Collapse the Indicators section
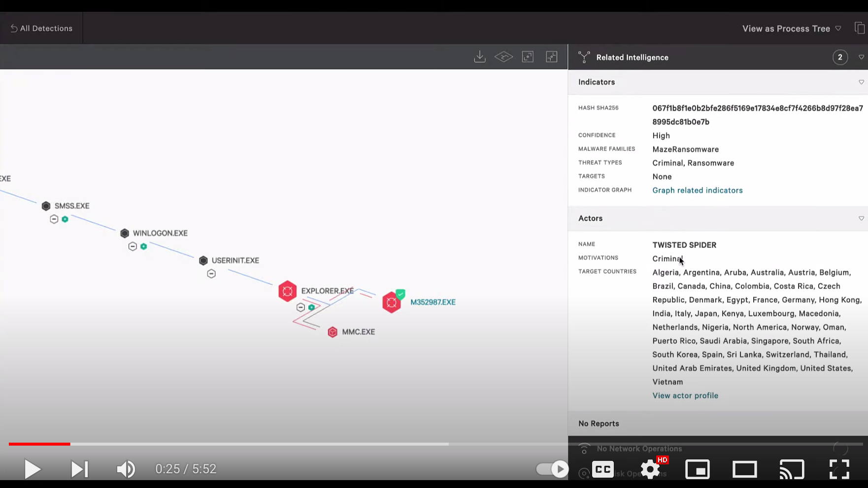This screenshot has height=488, width=868. 861,82
